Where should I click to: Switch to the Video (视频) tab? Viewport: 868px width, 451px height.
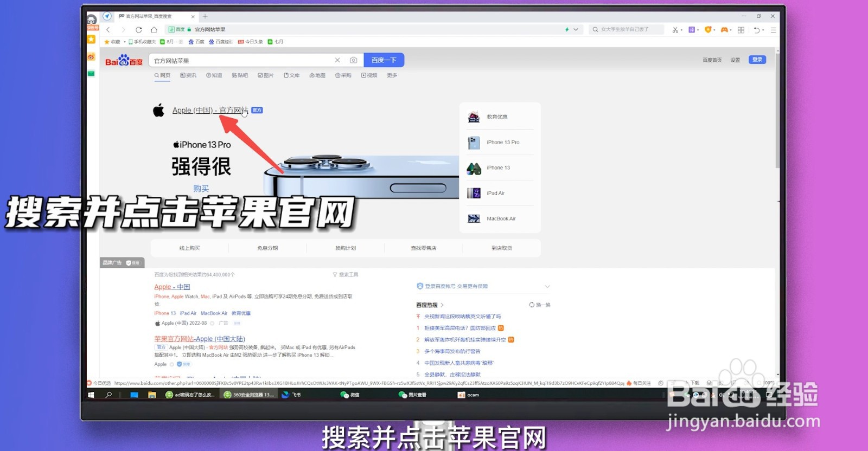[369, 75]
